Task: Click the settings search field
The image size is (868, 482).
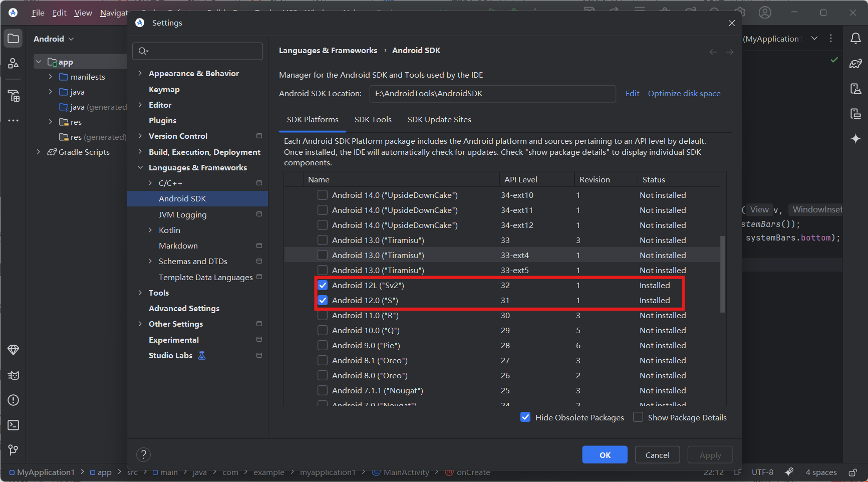Action: pos(198,51)
